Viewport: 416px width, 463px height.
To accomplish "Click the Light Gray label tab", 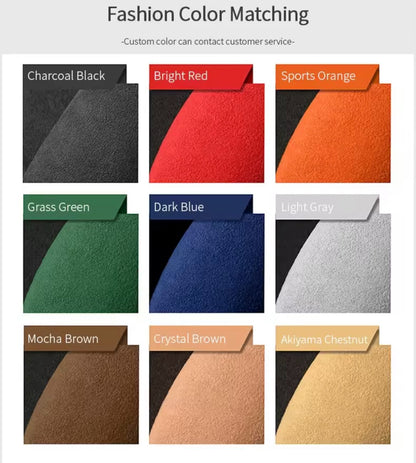I will pos(327,207).
